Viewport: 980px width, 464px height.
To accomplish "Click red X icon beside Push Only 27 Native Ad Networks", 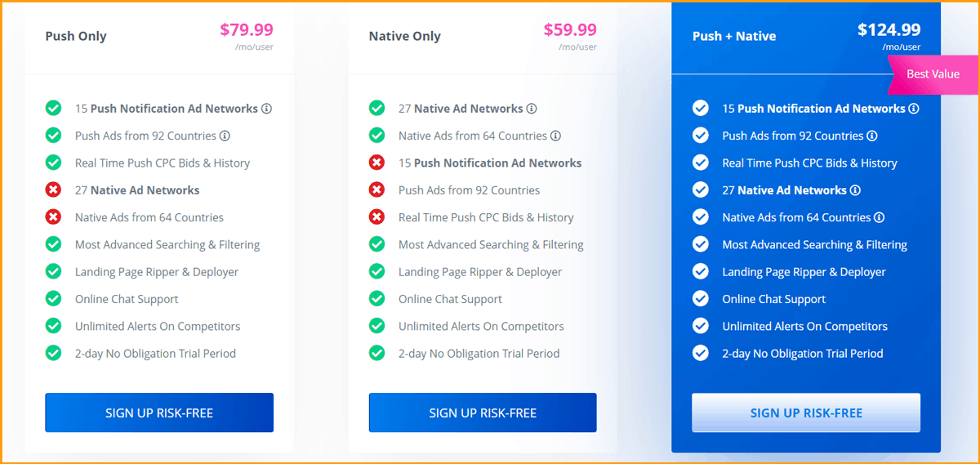I will click(x=53, y=190).
